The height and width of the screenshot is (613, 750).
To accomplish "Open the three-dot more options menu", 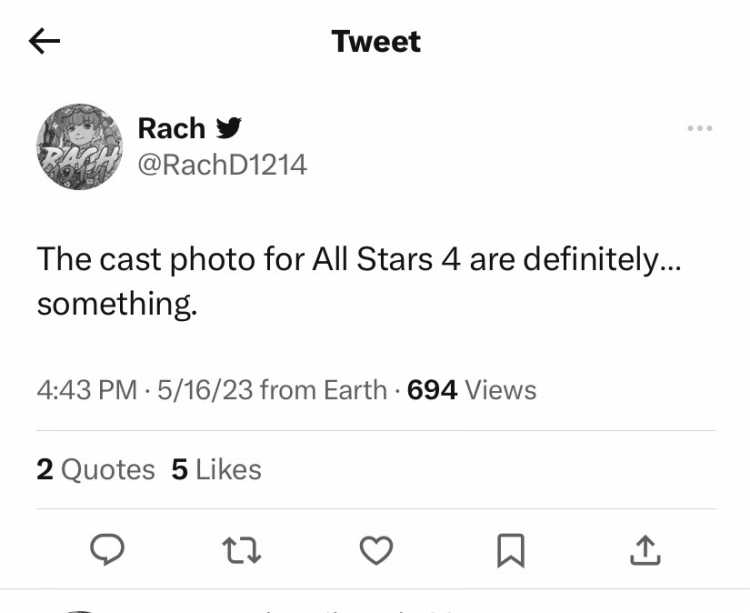I will pyautogui.click(x=700, y=128).
